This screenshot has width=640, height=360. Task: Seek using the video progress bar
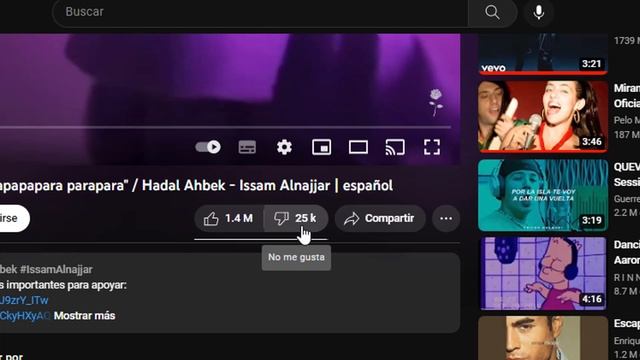[x=225, y=127]
